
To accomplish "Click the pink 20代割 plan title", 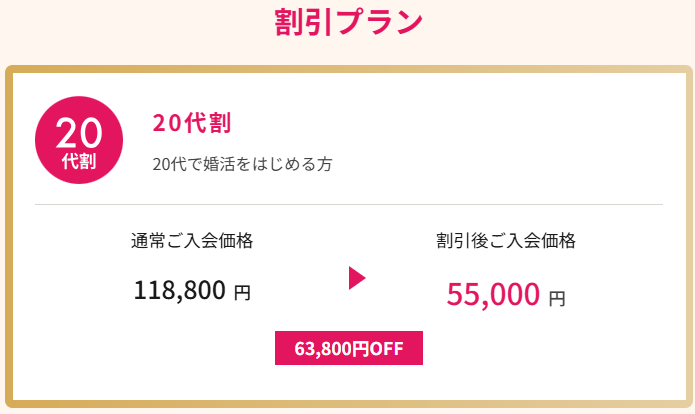I will click(x=191, y=123).
